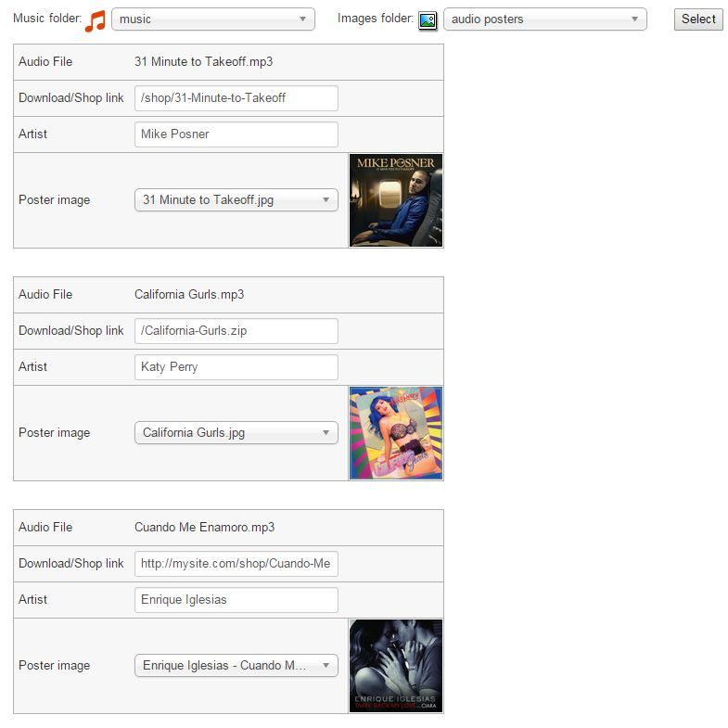Select the 31 Minute to Takeoff.mp3 filename

[x=203, y=62]
